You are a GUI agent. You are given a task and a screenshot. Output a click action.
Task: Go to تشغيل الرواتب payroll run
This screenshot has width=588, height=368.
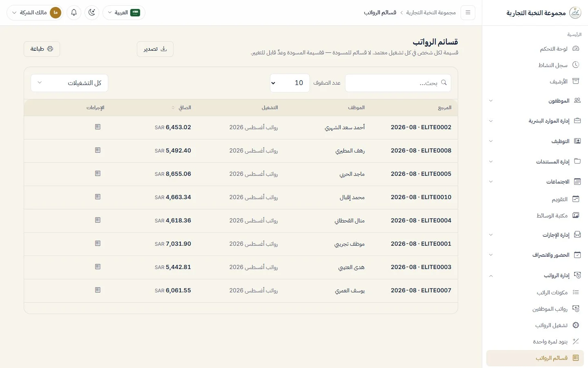[535, 325]
